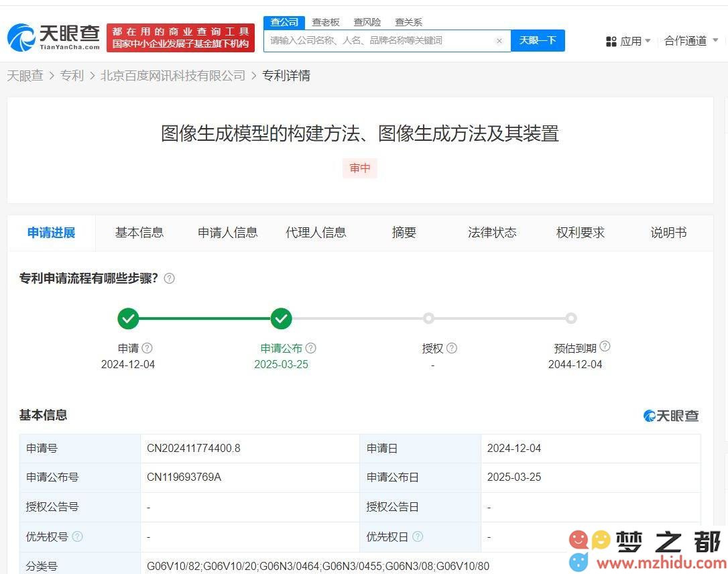The width and height of the screenshot is (728, 574).
Task: Open 北京百度网讯科技有限公司 breadcrumb link
Action: pyautogui.click(x=173, y=75)
